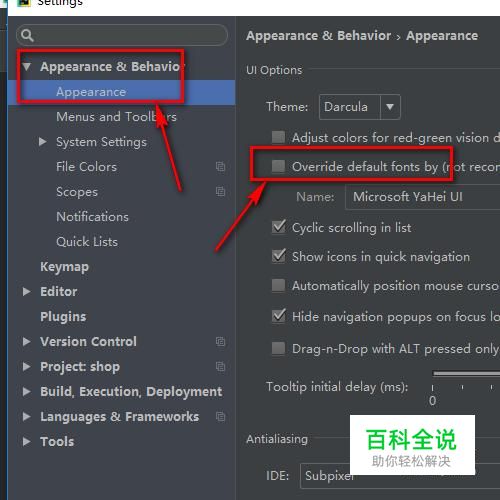Enable Drag-n-Drop with ALT pressed only
Image resolution: width=500 pixels, height=500 pixels.
(278, 348)
